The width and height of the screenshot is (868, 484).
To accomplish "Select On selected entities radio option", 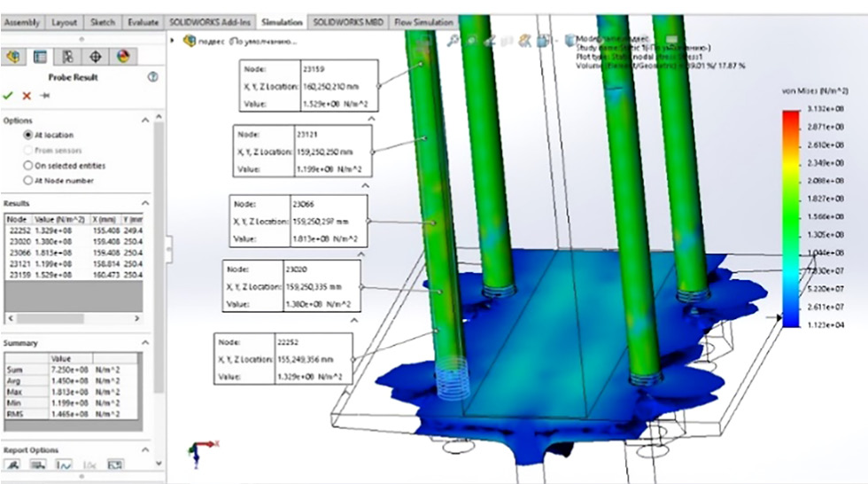I will tap(28, 166).
